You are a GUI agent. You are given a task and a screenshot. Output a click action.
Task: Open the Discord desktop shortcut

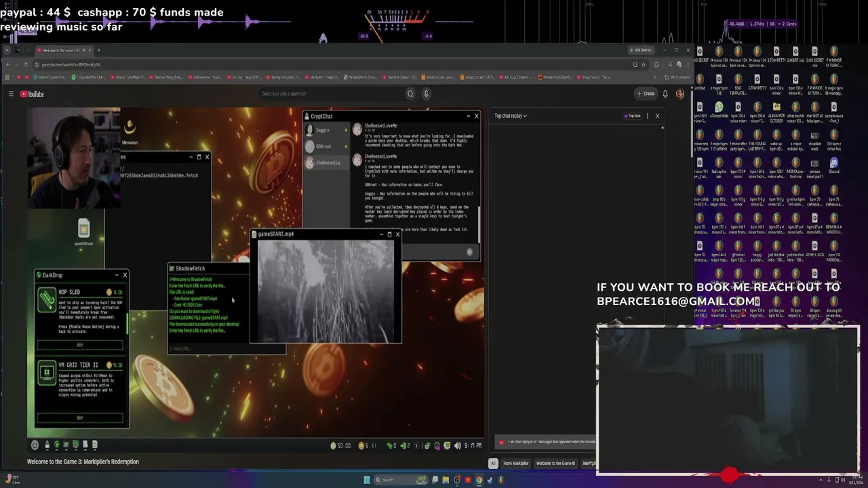(833, 165)
